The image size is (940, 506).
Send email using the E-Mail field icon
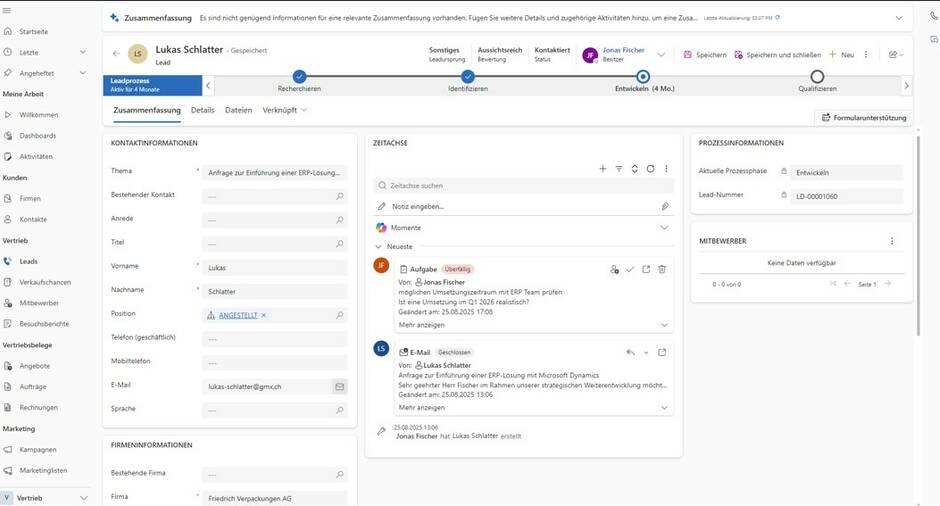click(339, 387)
